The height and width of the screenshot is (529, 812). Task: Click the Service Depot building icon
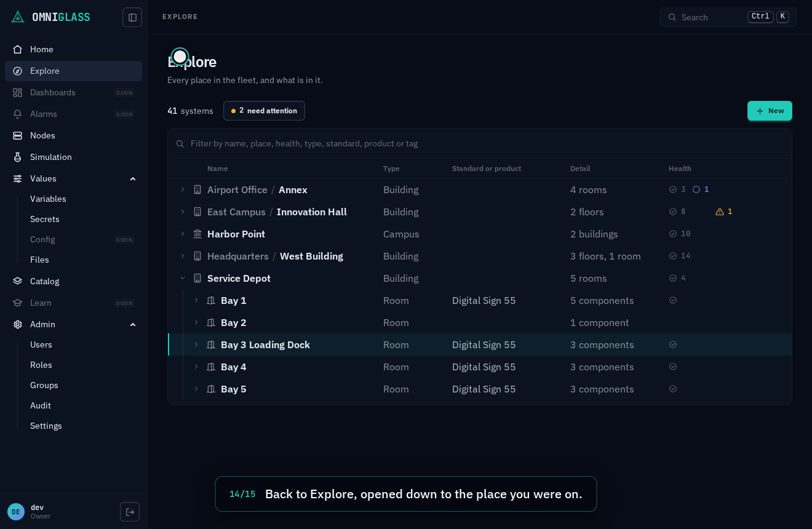pyautogui.click(x=197, y=278)
